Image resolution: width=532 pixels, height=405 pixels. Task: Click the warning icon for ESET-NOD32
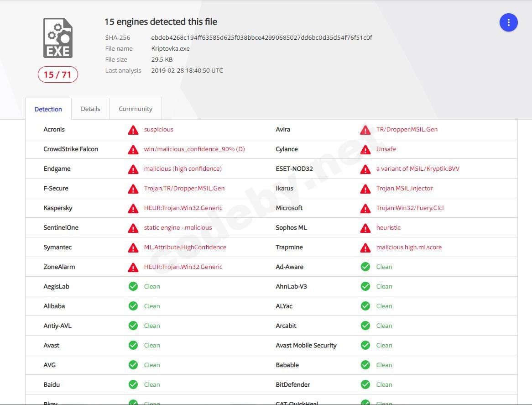tap(365, 169)
